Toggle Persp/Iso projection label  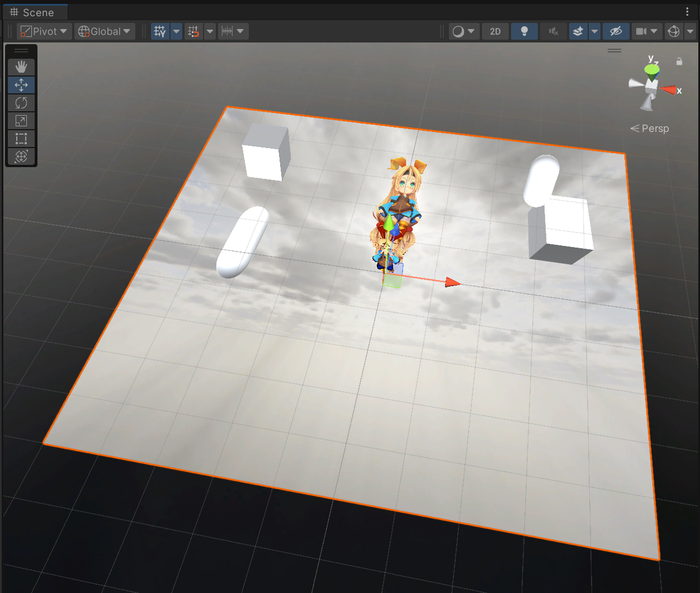point(650,129)
